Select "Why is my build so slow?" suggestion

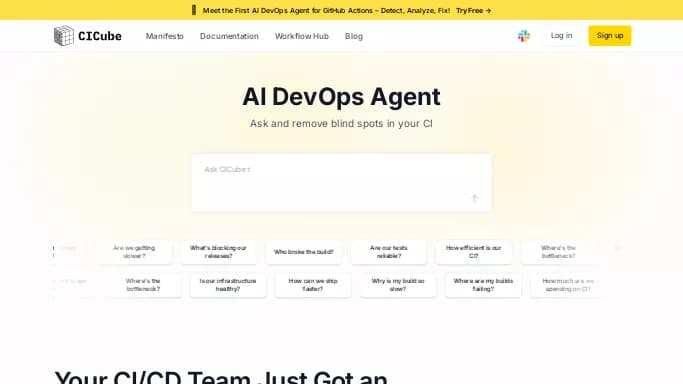[398, 285]
